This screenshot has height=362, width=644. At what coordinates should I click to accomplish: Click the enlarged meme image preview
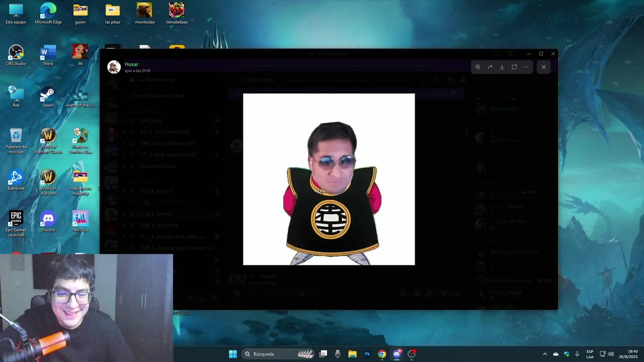329,179
